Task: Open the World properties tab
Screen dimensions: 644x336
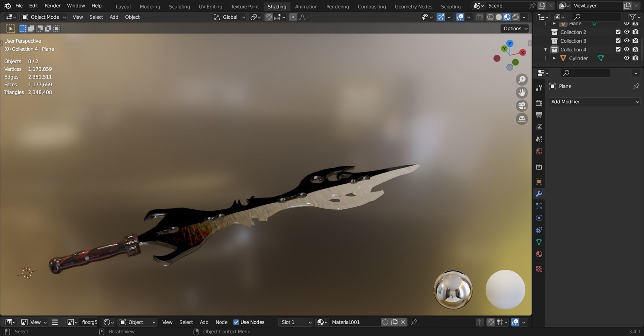Action: pyautogui.click(x=539, y=151)
